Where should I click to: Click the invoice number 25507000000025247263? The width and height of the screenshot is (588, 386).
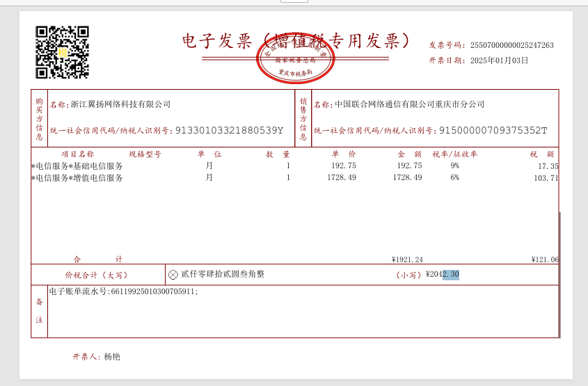pyautogui.click(x=511, y=45)
